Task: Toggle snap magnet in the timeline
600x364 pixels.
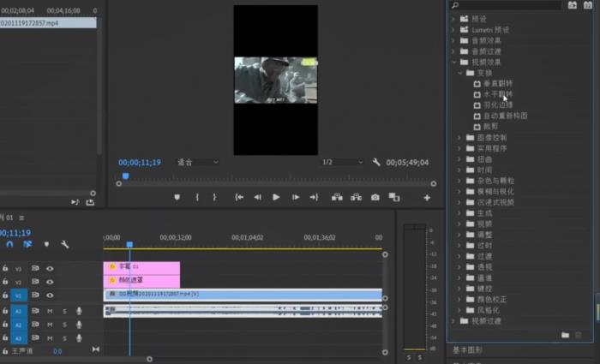Action: (x=9, y=245)
